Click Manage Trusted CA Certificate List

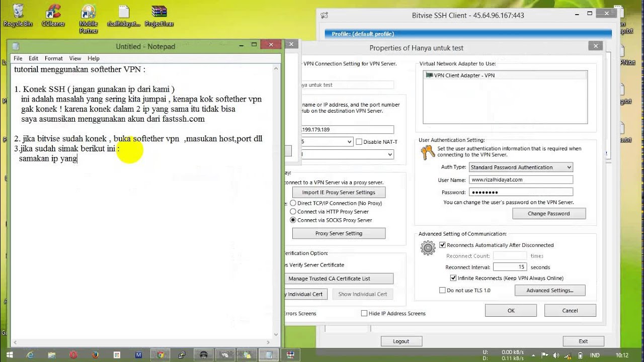pos(338,279)
